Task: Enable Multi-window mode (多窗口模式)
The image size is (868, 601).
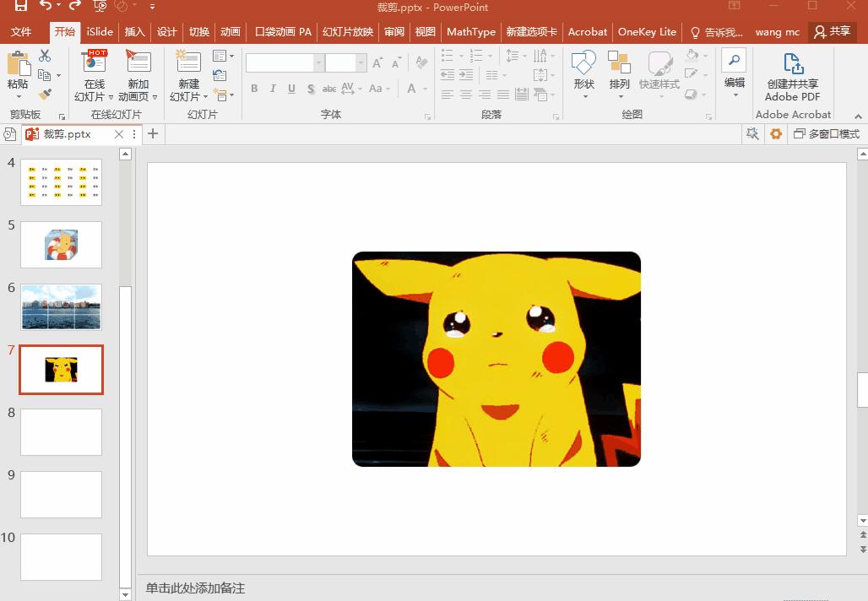Action: (x=827, y=134)
